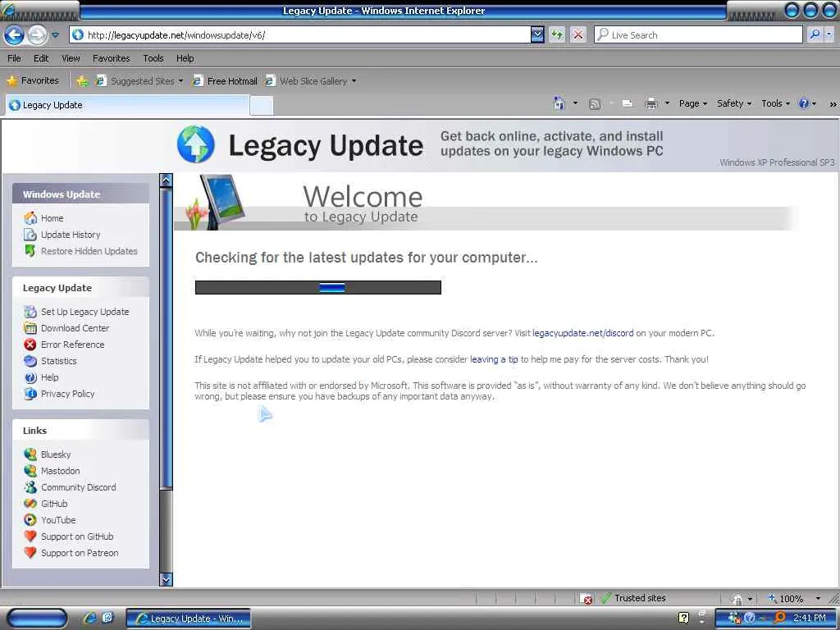
Task: Open the Safety dropdown menu
Action: [x=734, y=104]
